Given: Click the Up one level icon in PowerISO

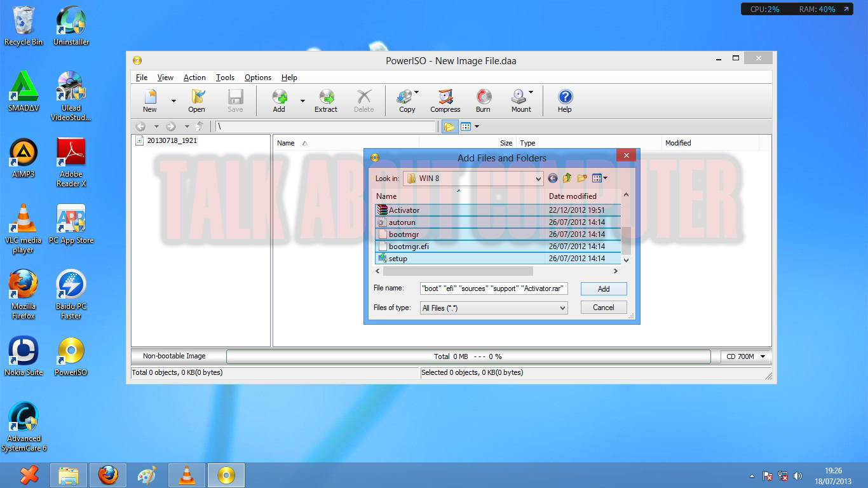Looking at the screenshot, I should 200,126.
